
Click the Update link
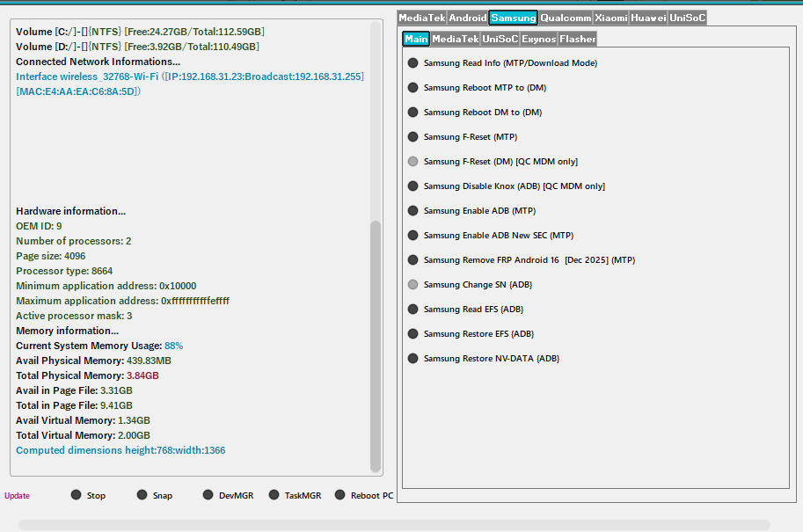point(17,496)
